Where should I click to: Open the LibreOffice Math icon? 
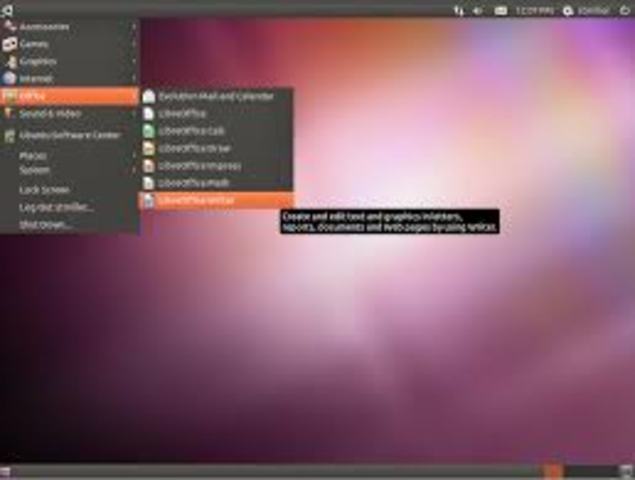click(x=149, y=183)
